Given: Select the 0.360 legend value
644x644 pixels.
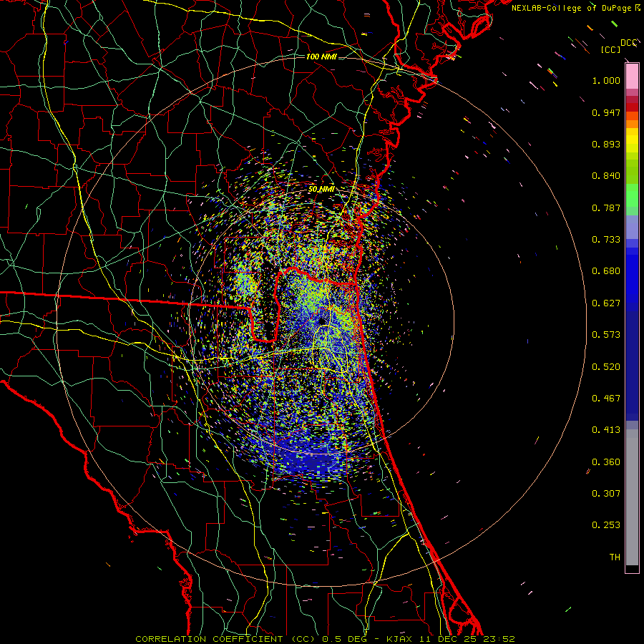Looking at the screenshot, I should (606, 462).
